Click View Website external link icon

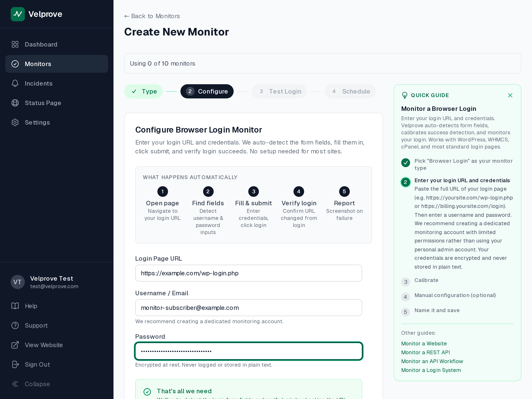point(15,345)
